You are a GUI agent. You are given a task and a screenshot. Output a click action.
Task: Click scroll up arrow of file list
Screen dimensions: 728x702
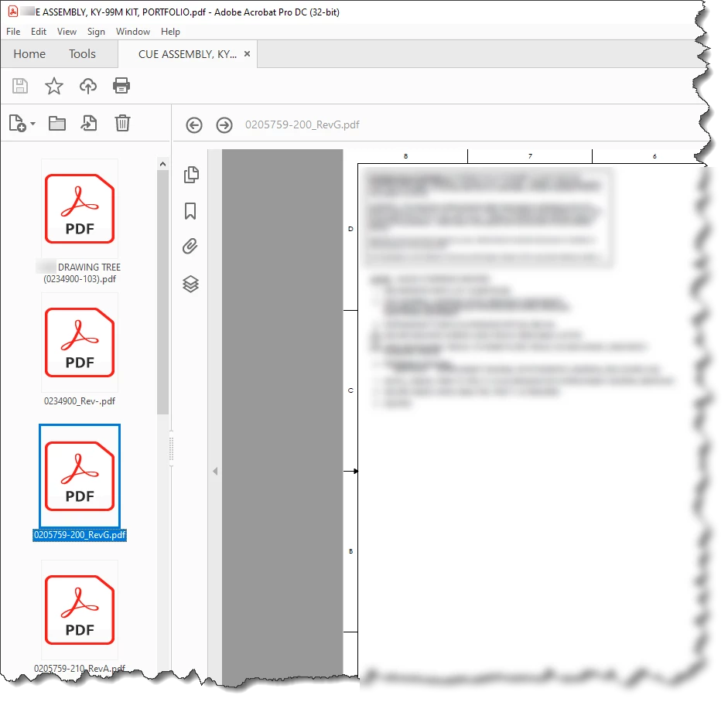tap(162, 164)
